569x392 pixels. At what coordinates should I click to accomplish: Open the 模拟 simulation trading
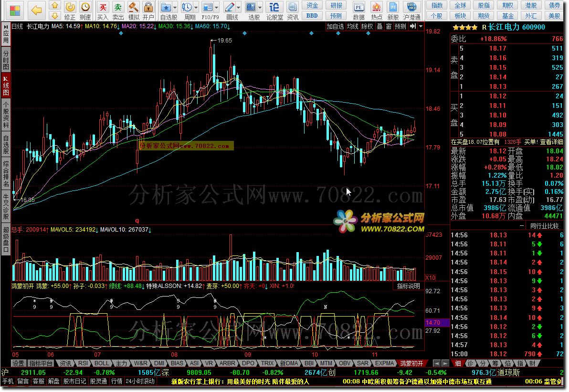coord(134,11)
